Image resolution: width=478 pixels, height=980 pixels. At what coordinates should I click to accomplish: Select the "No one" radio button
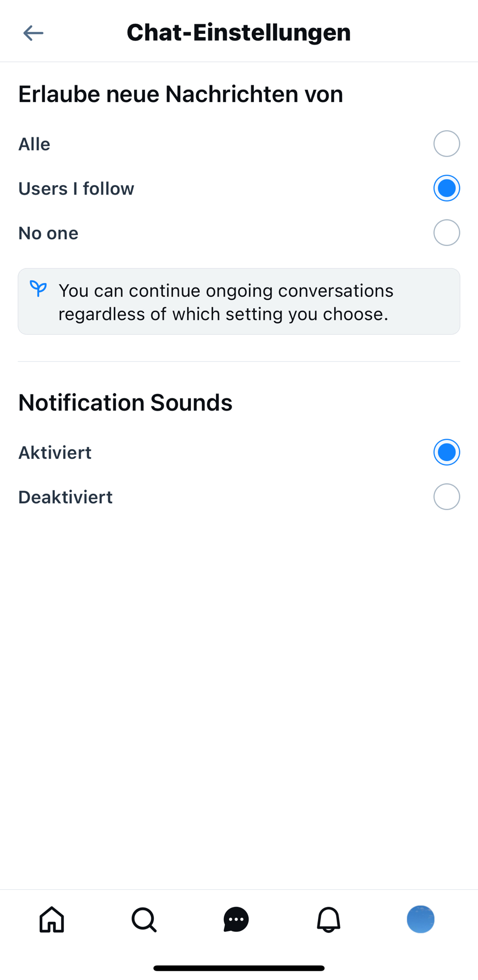point(446,233)
